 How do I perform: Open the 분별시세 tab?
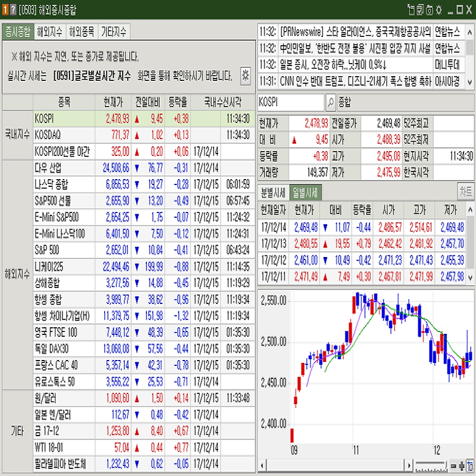point(273,192)
